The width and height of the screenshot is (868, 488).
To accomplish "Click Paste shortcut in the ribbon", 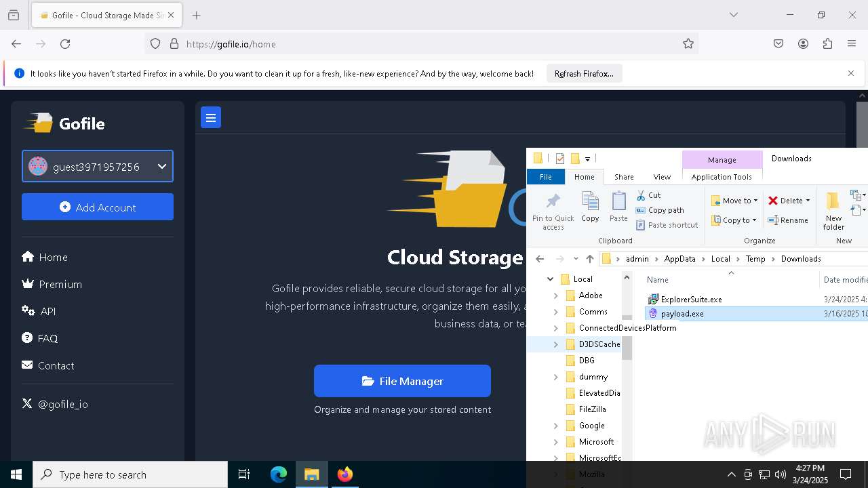I will [x=667, y=225].
